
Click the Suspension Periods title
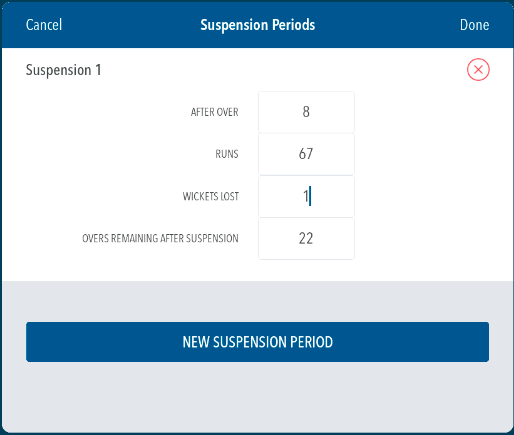pos(258,25)
